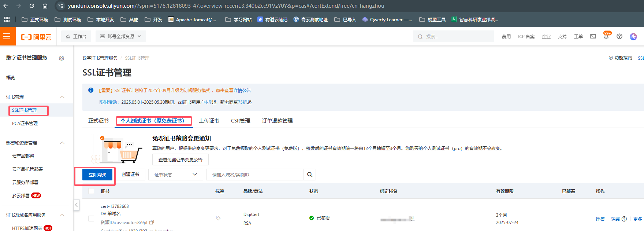The width and height of the screenshot is (644, 231).
Task: Open the ICP 备案 top menu
Action: pyautogui.click(x=526, y=36)
